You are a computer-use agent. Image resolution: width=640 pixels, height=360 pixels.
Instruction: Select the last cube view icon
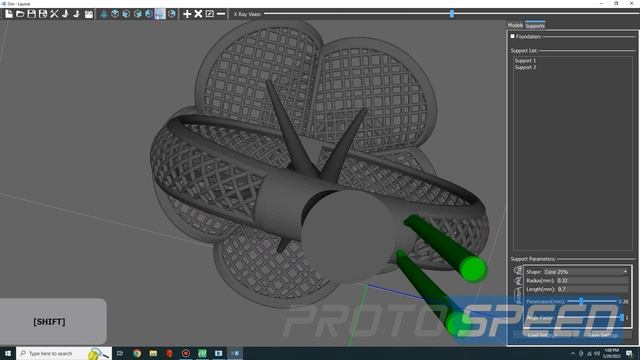[x=172, y=14]
